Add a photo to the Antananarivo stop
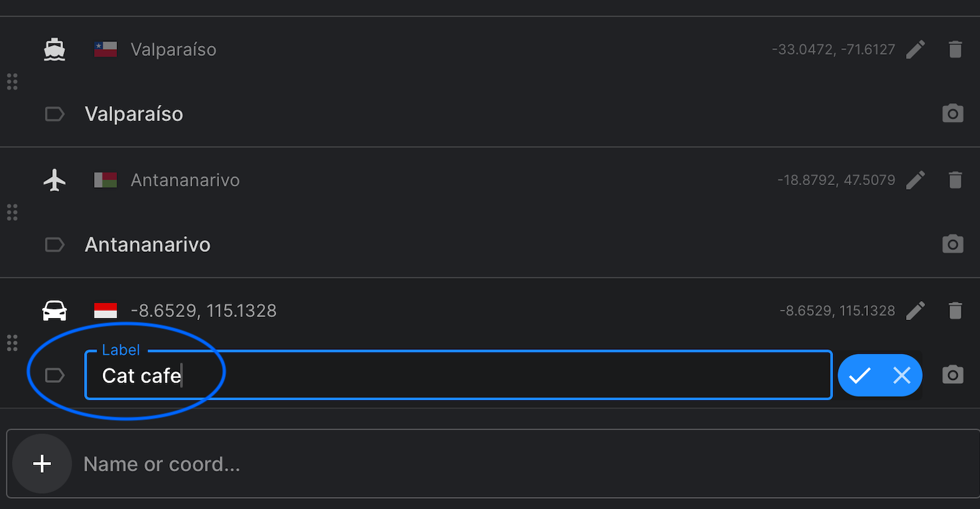The image size is (980, 509). pyautogui.click(x=952, y=244)
